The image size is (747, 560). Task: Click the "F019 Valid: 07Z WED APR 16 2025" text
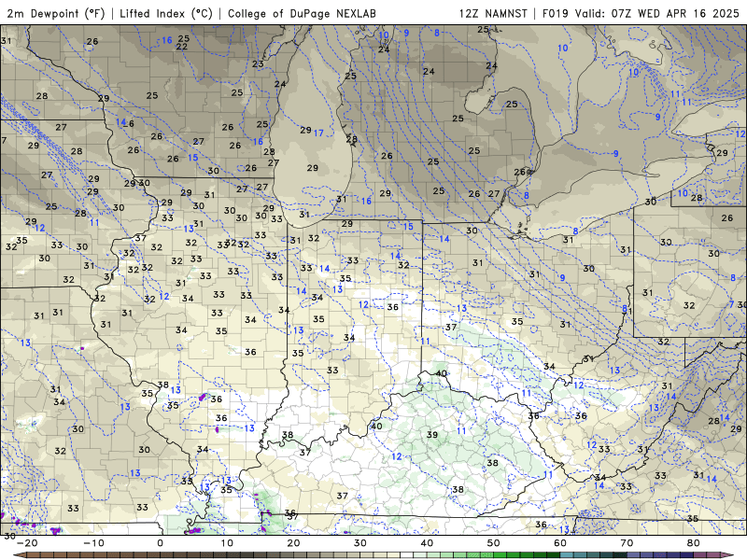click(641, 13)
